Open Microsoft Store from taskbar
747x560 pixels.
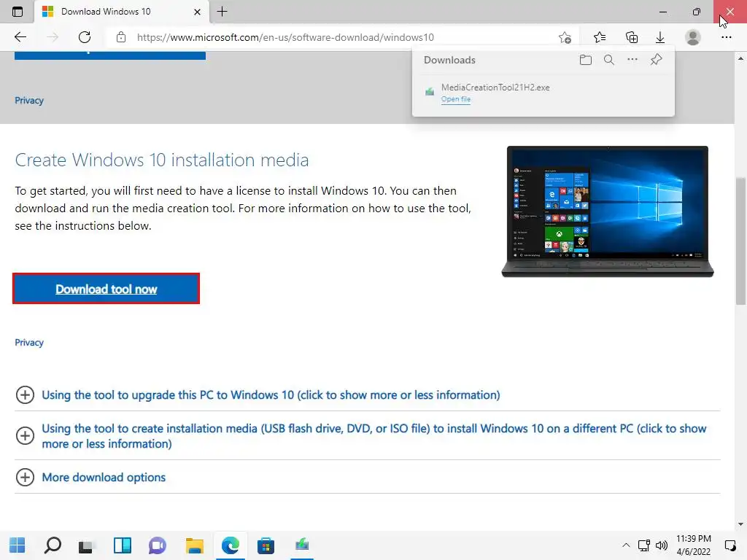266,545
